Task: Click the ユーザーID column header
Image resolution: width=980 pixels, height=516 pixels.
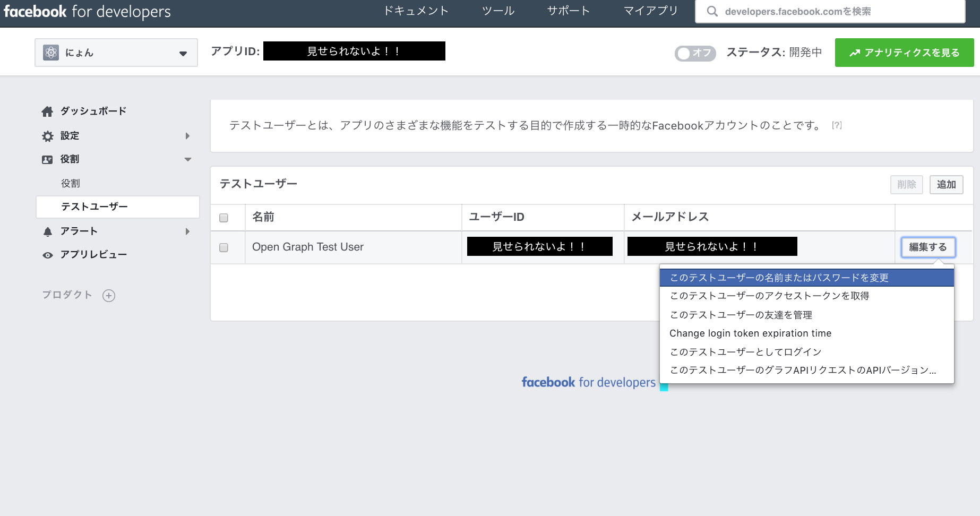Action: [x=497, y=217]
